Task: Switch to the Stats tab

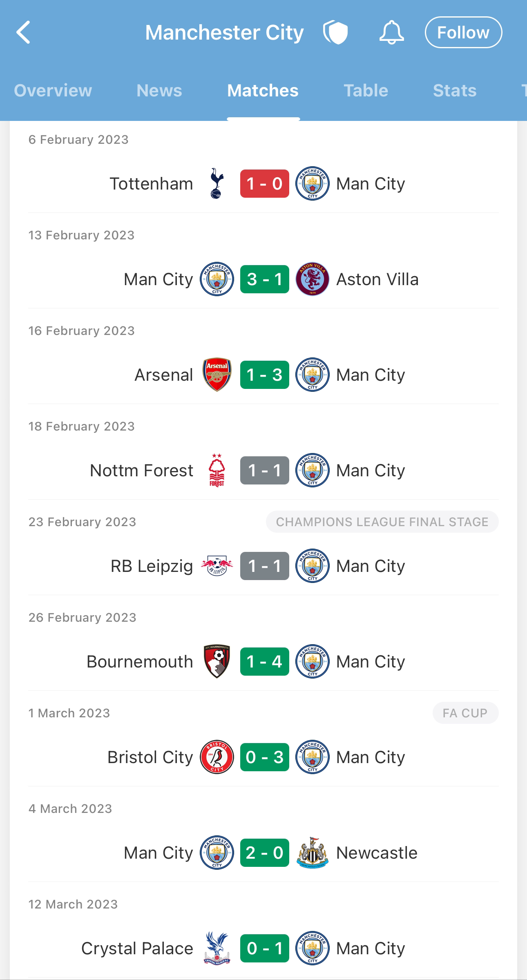Action: point(455,91)
